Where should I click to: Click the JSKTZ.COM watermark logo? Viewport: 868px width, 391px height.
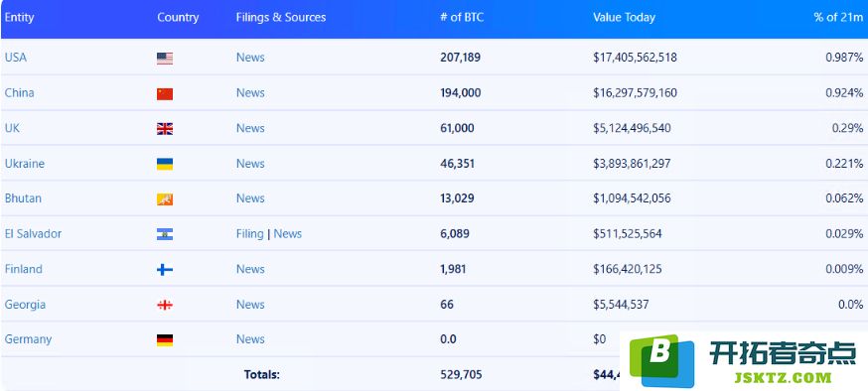[744, 361]
